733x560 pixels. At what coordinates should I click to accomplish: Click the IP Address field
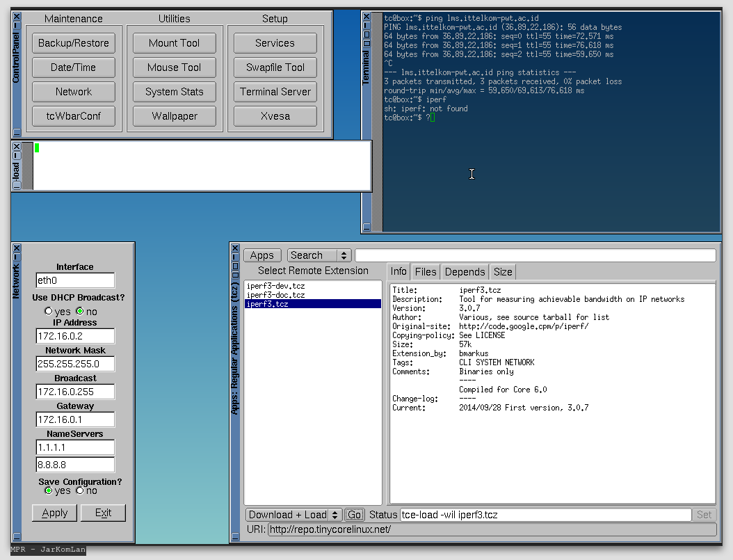pyautogui.click(x=75, y=336)
